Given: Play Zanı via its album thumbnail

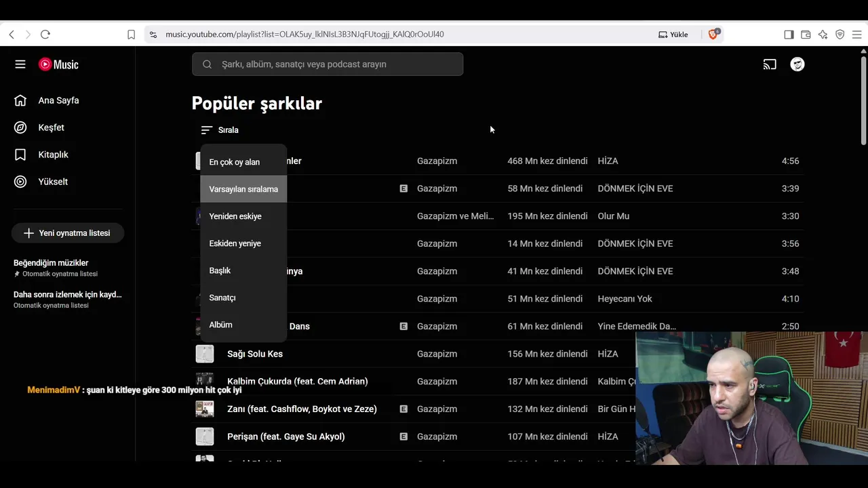Looking at the screenshot, I should pos(205,409).
